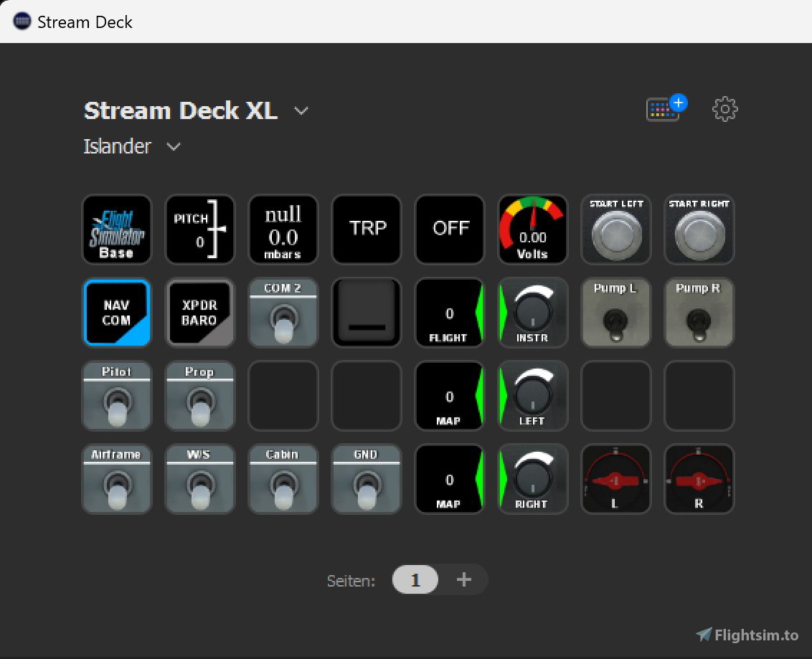Select the START RIGHT engine key
The width and height of the screenshot is (812, 659).
[699, 229]
